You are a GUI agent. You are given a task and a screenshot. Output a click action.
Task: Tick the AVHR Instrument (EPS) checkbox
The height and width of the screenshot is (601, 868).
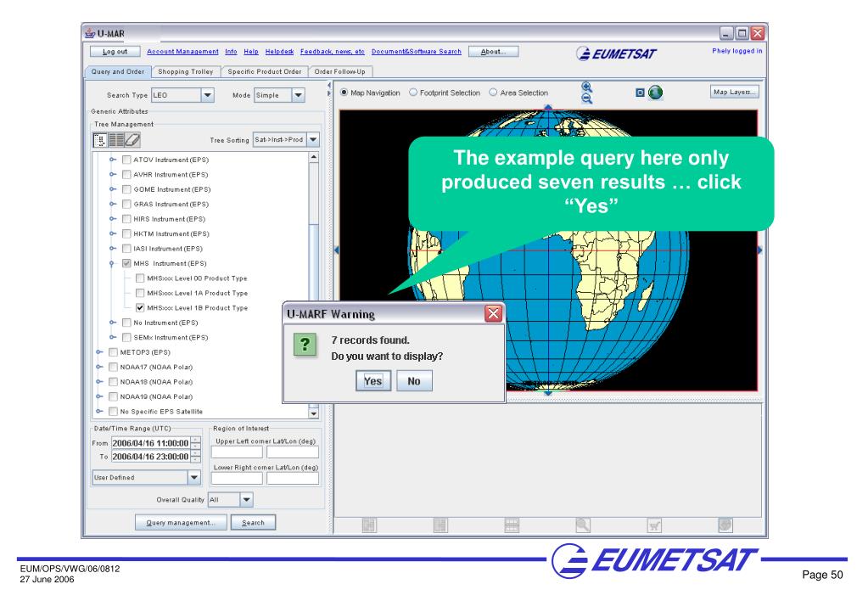click(126, 175)
